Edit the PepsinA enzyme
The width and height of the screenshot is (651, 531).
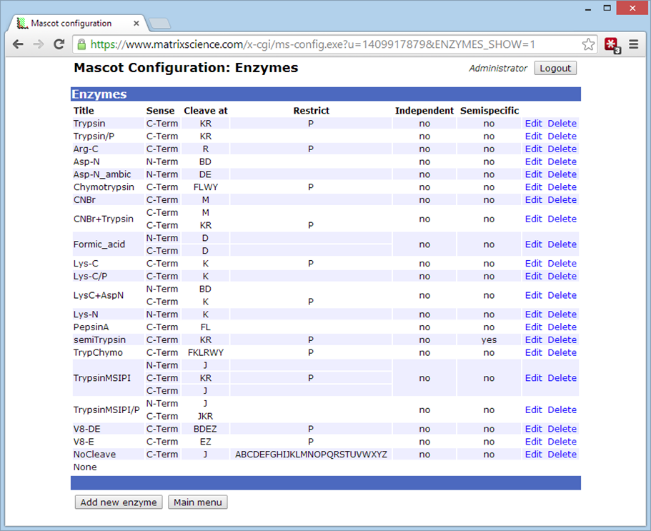533,327
